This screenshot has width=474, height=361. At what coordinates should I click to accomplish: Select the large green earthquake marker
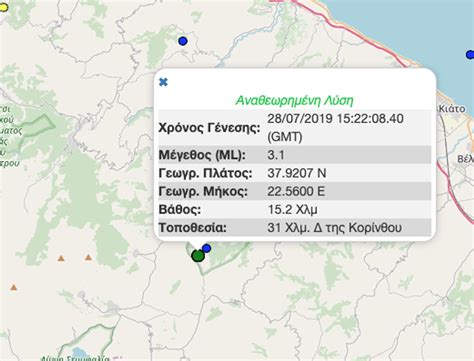pos(198,256)
